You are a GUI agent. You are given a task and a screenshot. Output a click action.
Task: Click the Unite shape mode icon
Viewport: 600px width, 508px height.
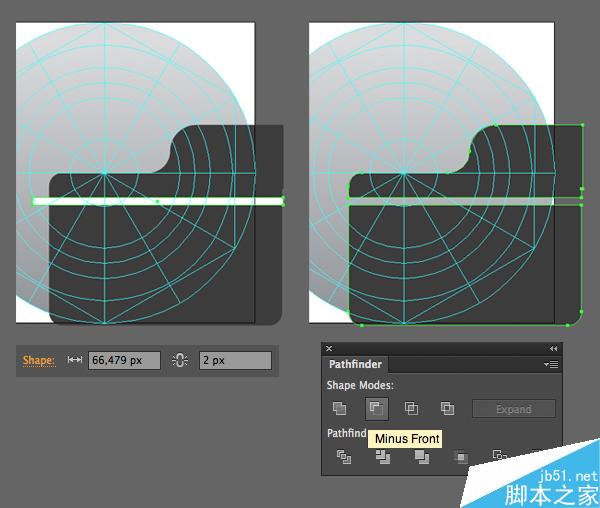[x=339, y=409]
